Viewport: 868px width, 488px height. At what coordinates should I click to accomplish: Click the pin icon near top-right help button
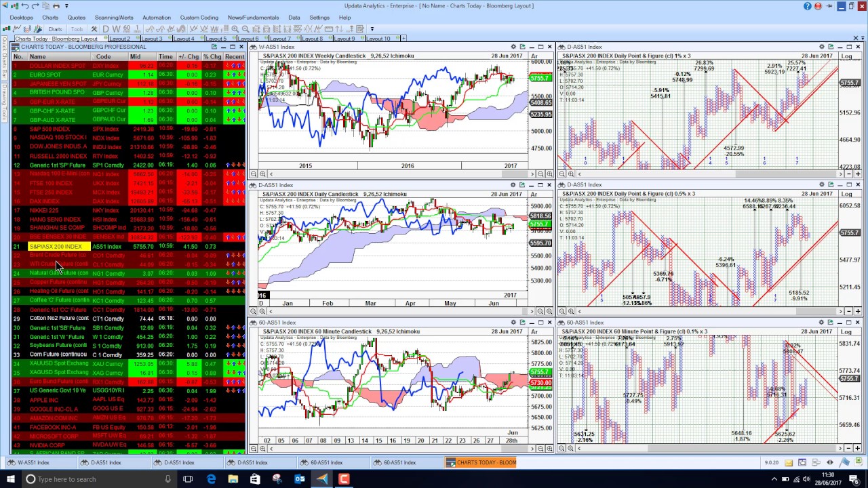829,6
